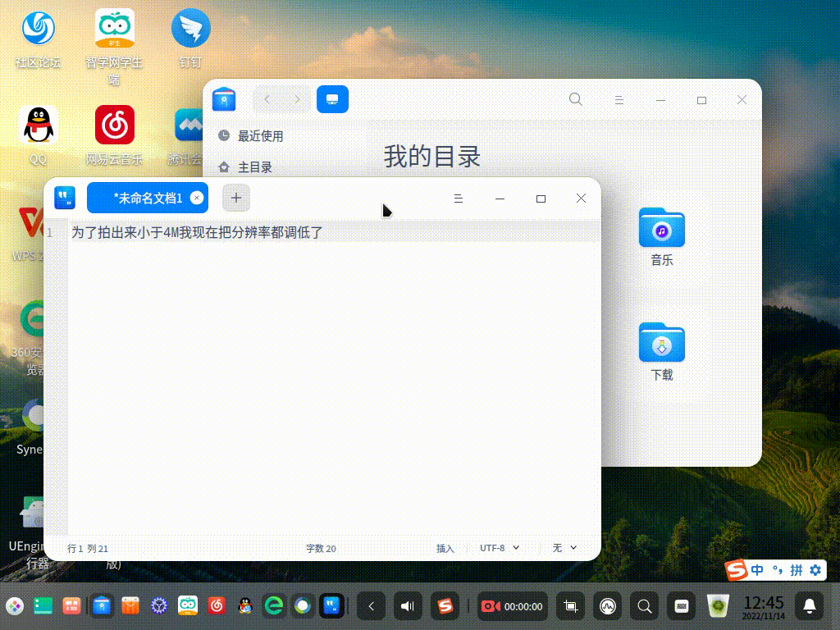Image resolution: width=840 pixels, height=630 pixels.
Task: Open the file manager's hamburger settings menu
Action: pyautogui.click(x=619, y=98)
